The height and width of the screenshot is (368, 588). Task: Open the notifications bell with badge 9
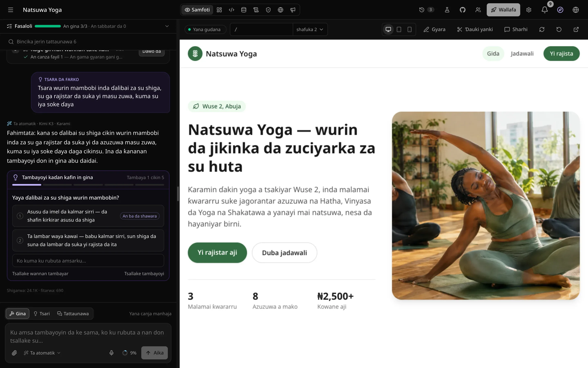click(545, 10)
